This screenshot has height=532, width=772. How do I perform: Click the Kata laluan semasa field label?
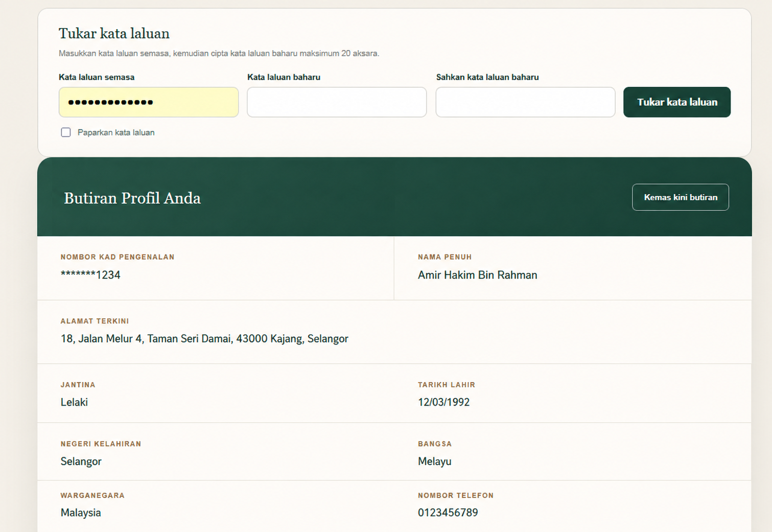[97, 77]
